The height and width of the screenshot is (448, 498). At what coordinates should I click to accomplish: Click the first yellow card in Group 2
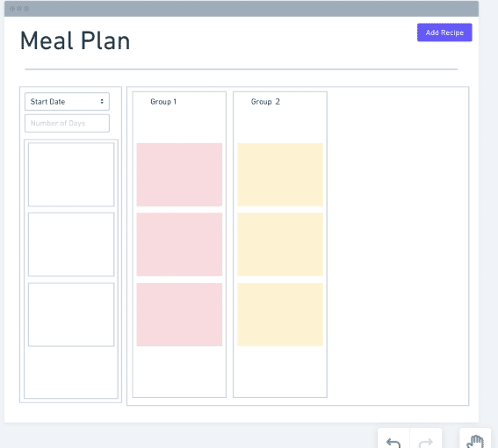tap(280, 175)
